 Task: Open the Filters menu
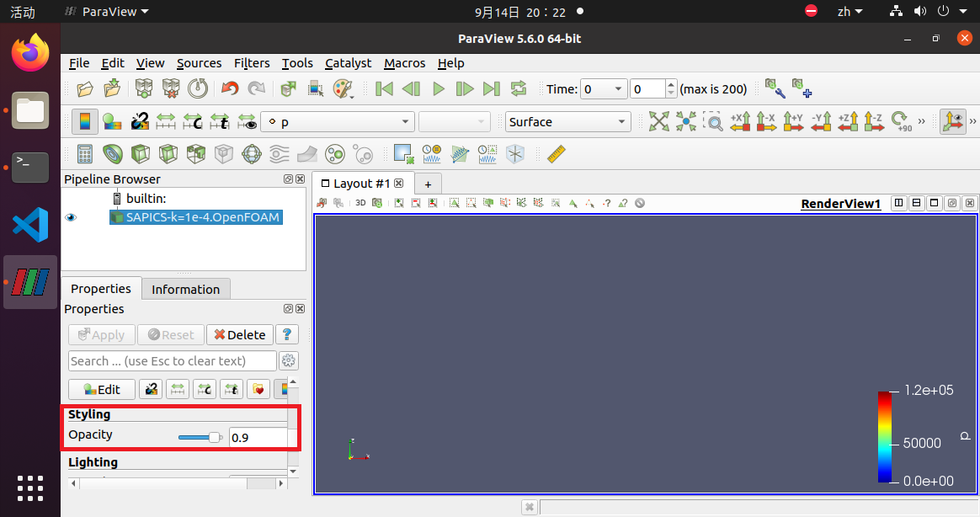click(x=252, y=63)
